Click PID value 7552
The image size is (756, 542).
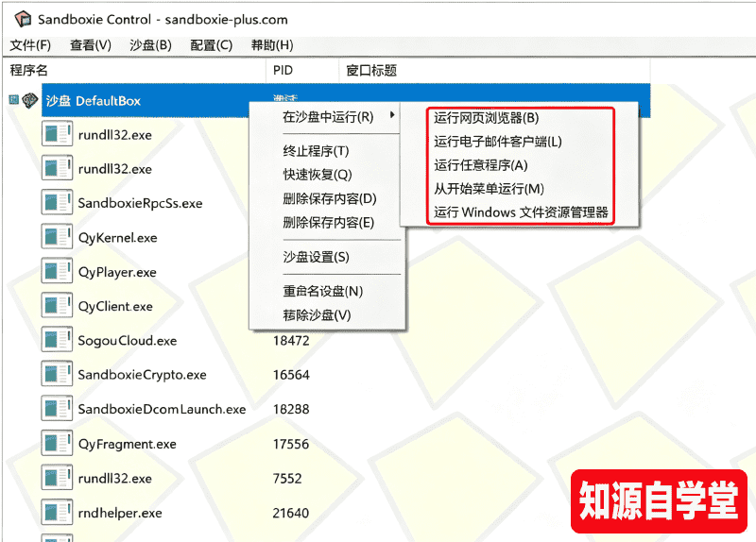click(x=287, y=478)
